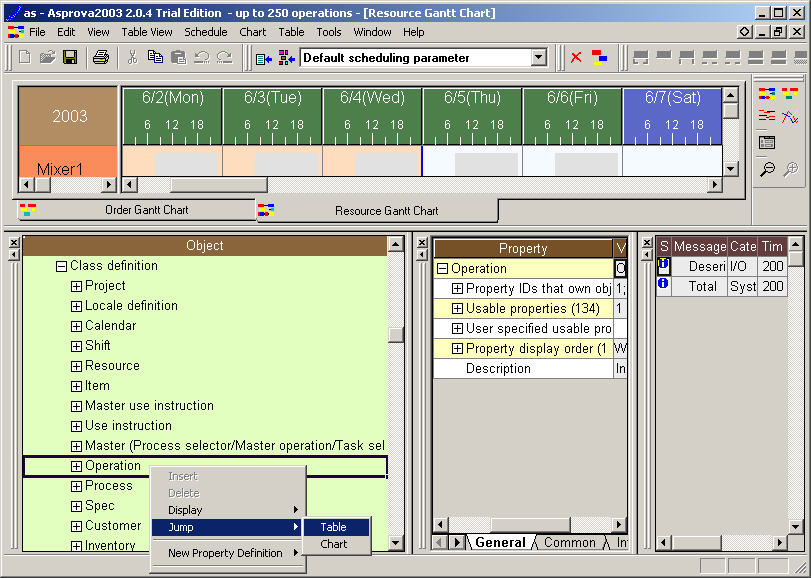The width and height of the screenshot is (811, 578).
Task: Open the Schedule menu
Action: (x=206, y=32)
